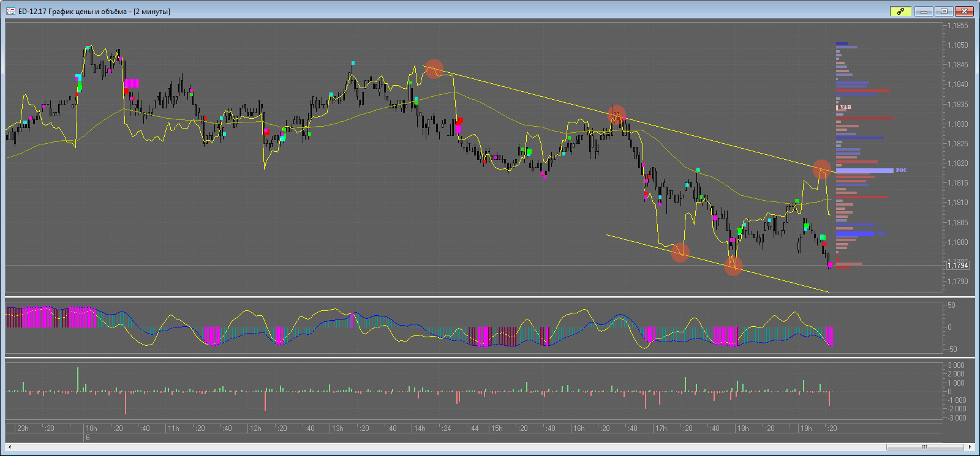980x456 pixels.
Task: Click the 17h time axis label
Action: click(661, 428)
